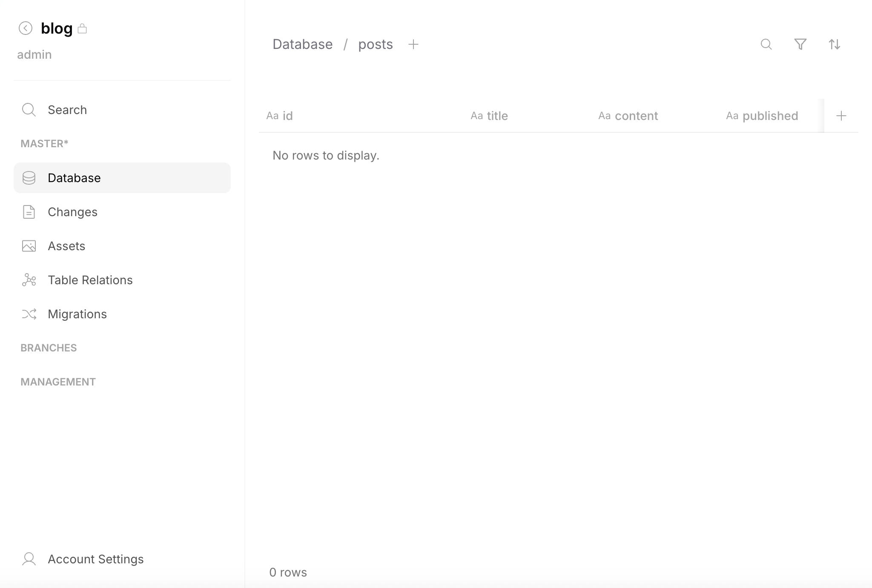This screenshot has height=588, width=872.
Task: Open Account Settings
Action: tap(95, 559)
